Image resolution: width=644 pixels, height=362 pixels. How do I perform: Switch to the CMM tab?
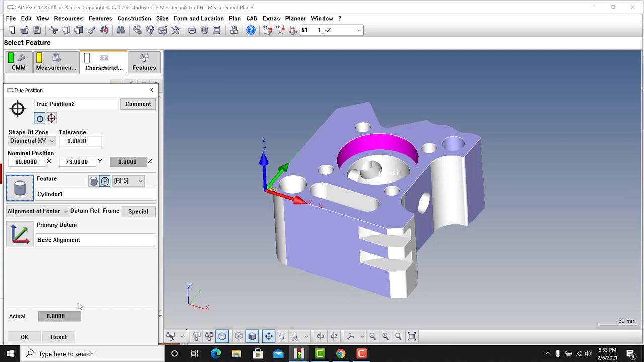pyautogui.click(x=18, y=62)
